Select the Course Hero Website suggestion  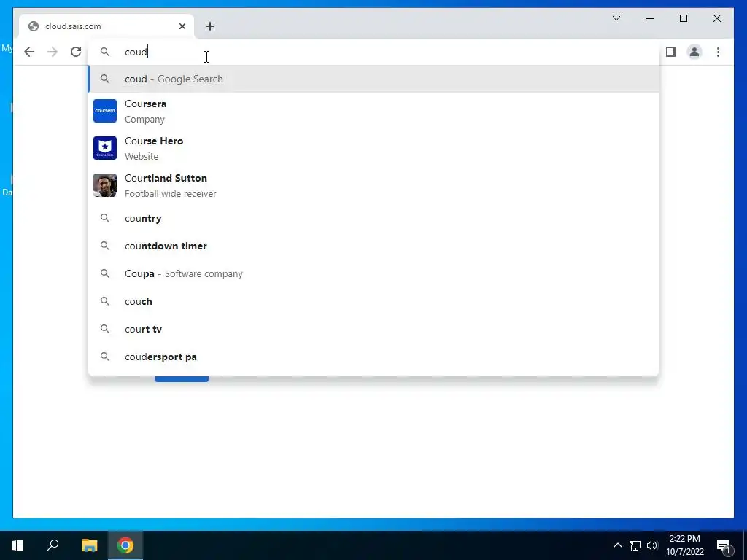click(374, 148)
